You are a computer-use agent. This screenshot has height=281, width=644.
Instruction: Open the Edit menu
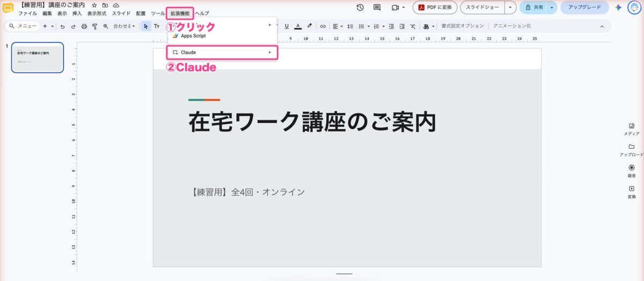47,13
